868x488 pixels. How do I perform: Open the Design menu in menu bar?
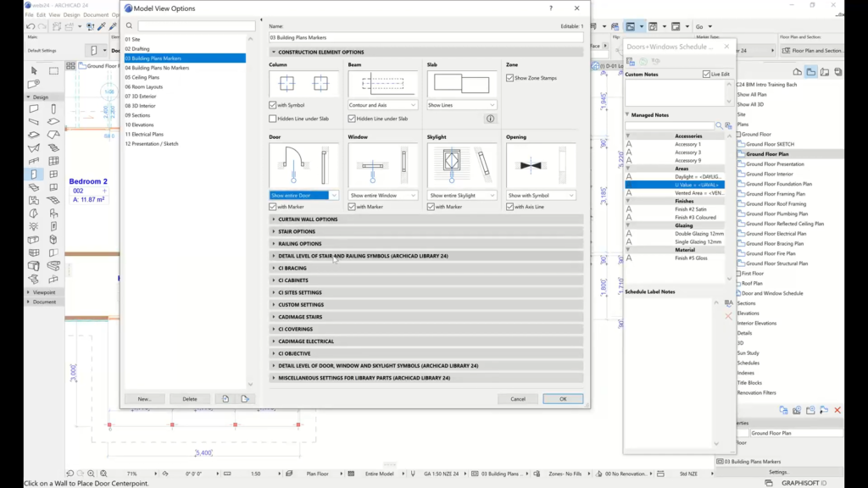point(71,15)
